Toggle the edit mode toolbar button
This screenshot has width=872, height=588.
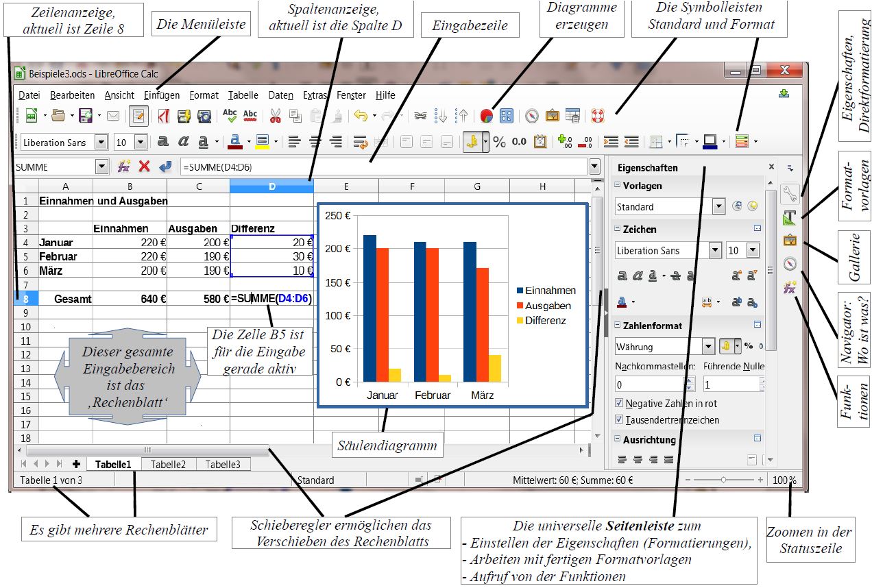138,116
